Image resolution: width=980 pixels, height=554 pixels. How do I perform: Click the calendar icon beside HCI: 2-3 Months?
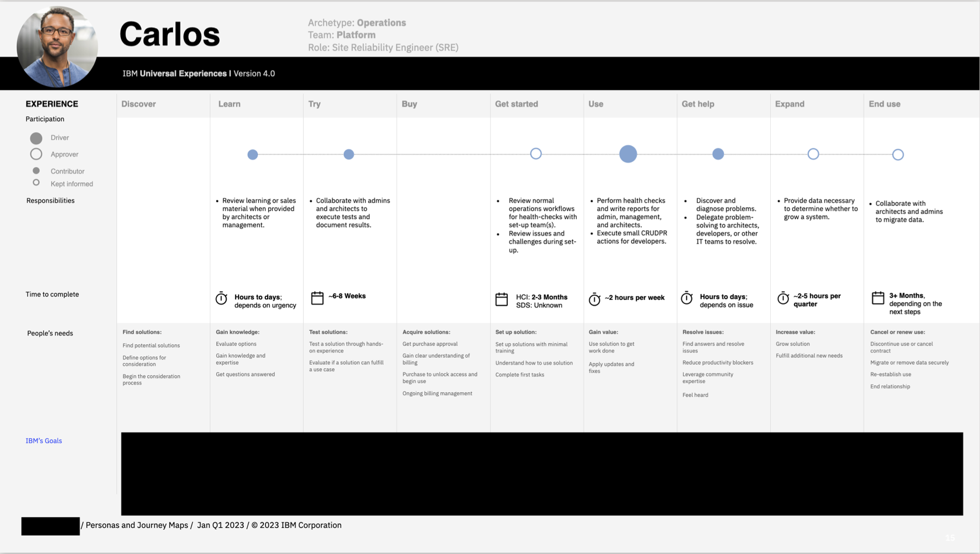(501, 299)
